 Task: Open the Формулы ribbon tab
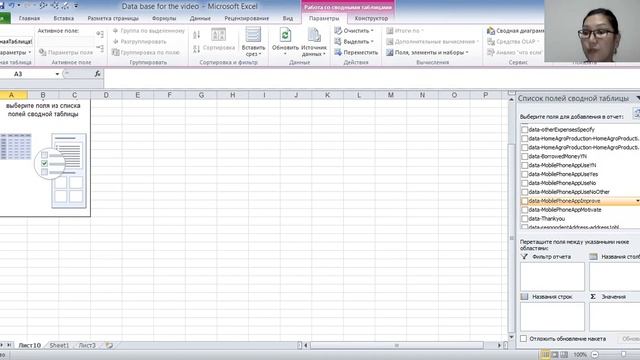(164, 18)
